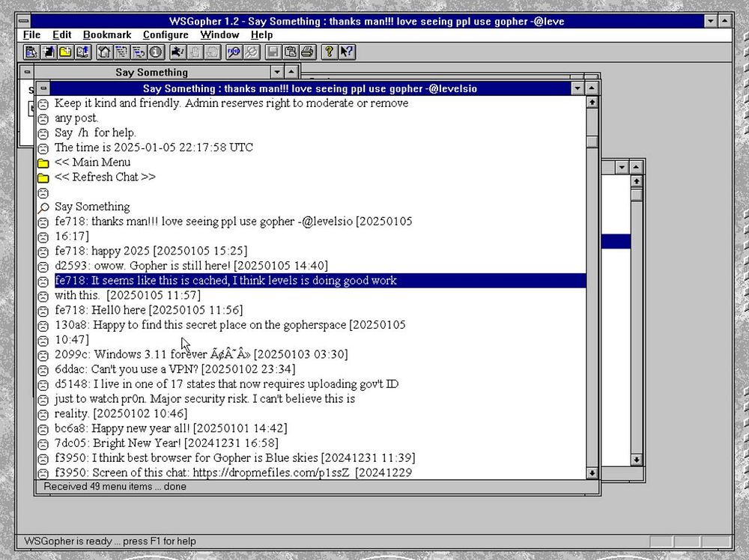Open the '<< Refresh Chat >>' folder item

point(105,177)
